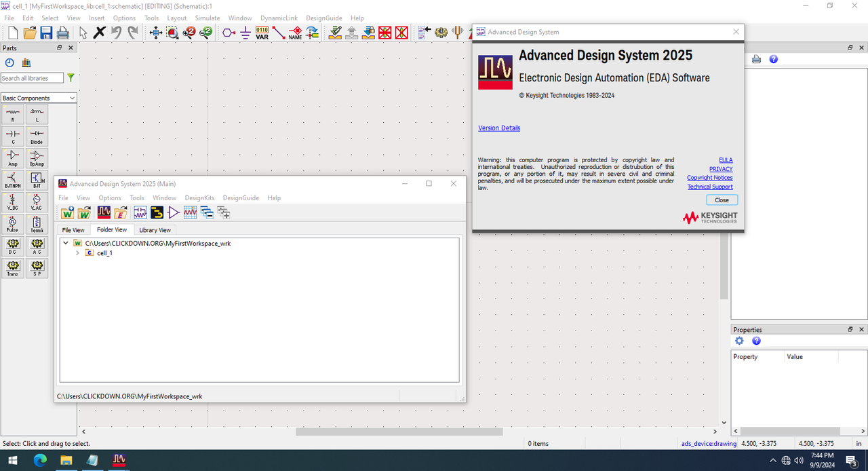Image resolution: width=868 pixels, height=471 pixels.
Task: Select the cell_1 item in Folder View
Action: coord(104,253)
